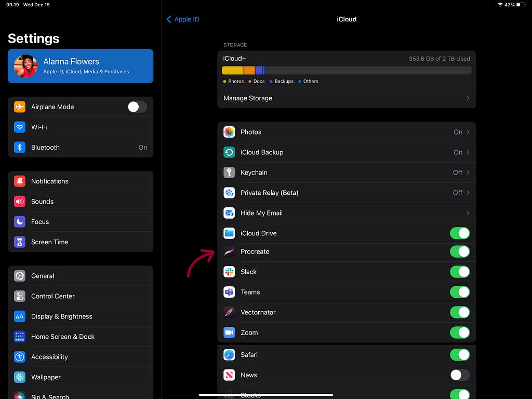Tap the Airplane Mode icon

pos(20,107)
